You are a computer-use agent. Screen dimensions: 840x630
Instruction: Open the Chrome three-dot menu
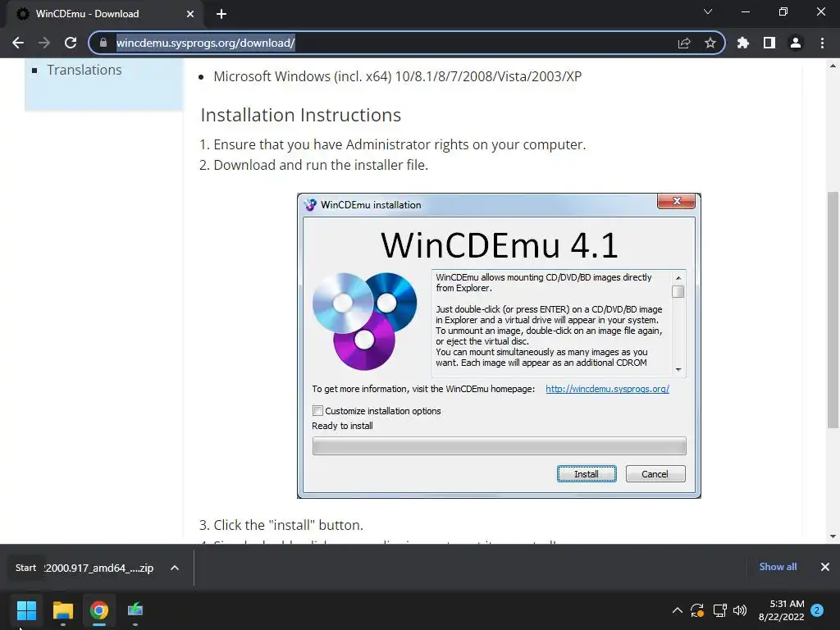coord(822,43)
